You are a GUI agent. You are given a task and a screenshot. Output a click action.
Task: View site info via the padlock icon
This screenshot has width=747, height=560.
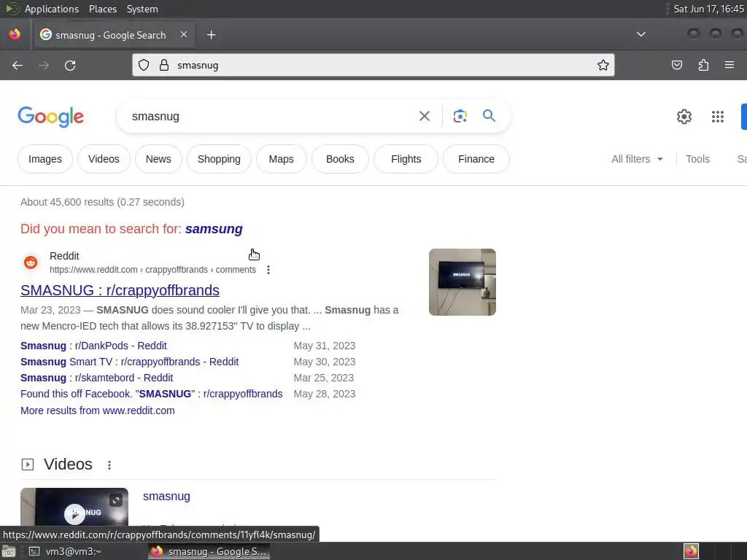164,65
